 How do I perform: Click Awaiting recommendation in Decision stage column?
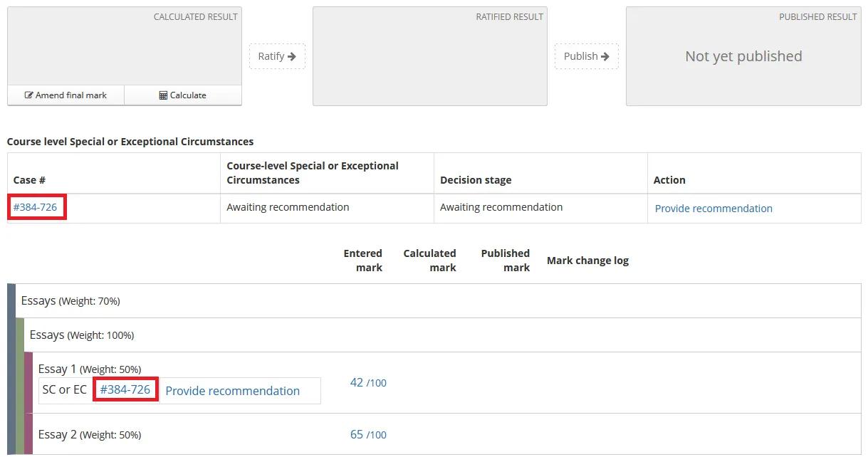coord(501,207)
